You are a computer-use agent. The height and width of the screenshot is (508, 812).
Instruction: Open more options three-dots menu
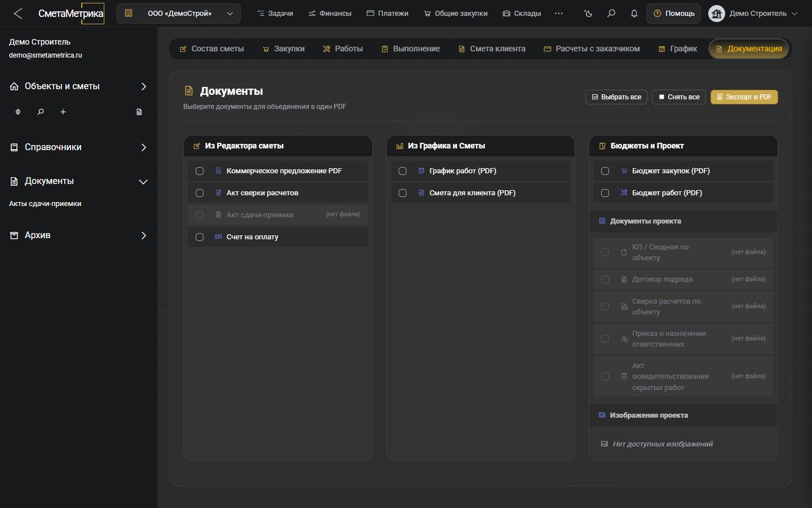coord(559,14)
